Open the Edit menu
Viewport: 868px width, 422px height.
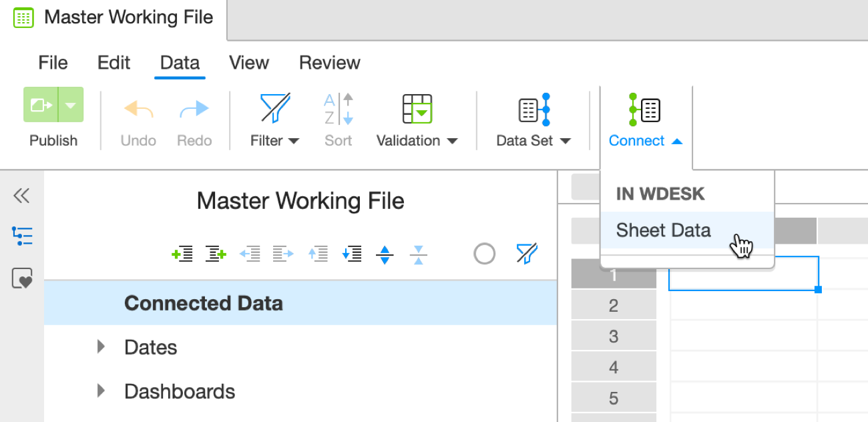click(x=114, y=63)
